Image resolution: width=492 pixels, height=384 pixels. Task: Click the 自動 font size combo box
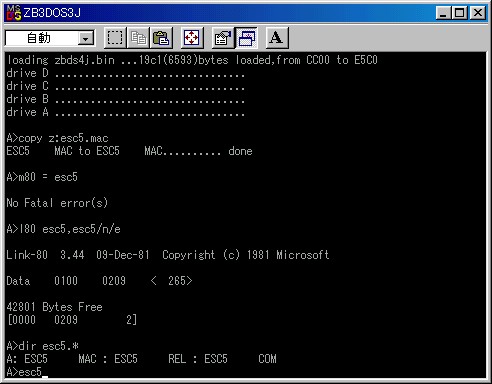pos(49,38)
